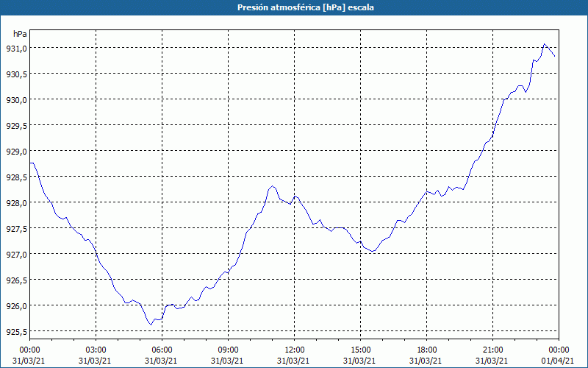Click the 06:00 time axis label
This screenshot has height=368, width=588.
tap(162, 350)
